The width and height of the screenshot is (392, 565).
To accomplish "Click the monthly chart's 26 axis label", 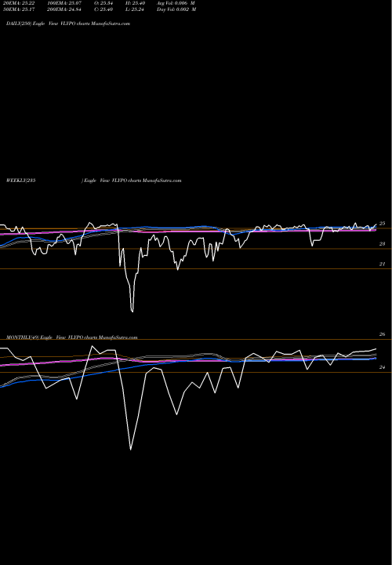I will pos(383,334).
